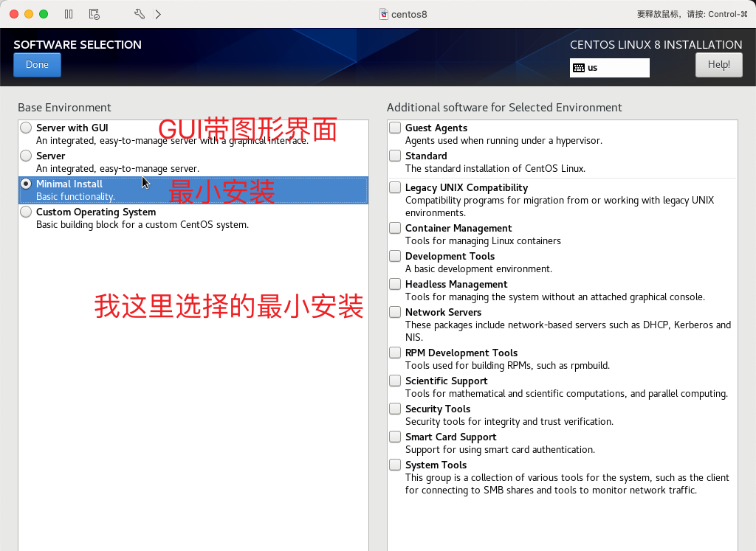Image resolution: width=756 pixels, height=551 pixels.
Task: Click the SOFTWARE SELECTION header text
Action: tap(78, 45)
